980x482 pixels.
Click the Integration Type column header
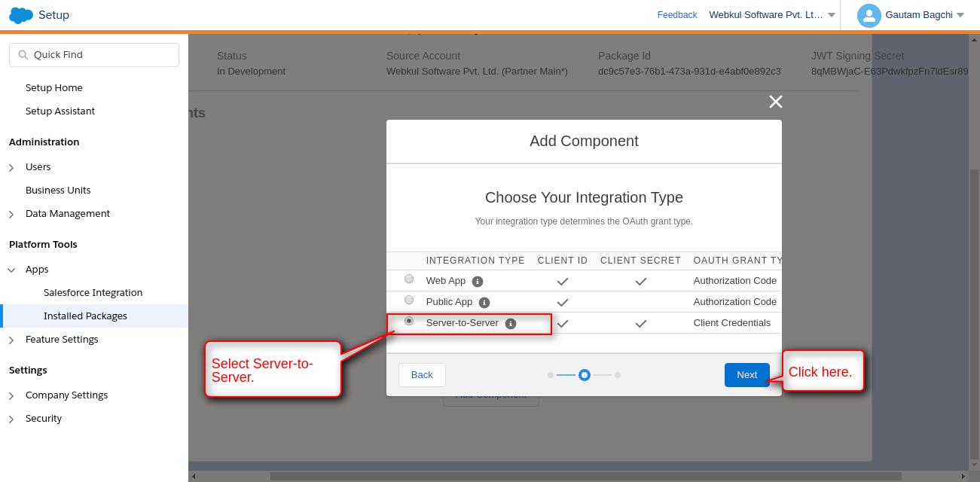[x=475, y=261]
